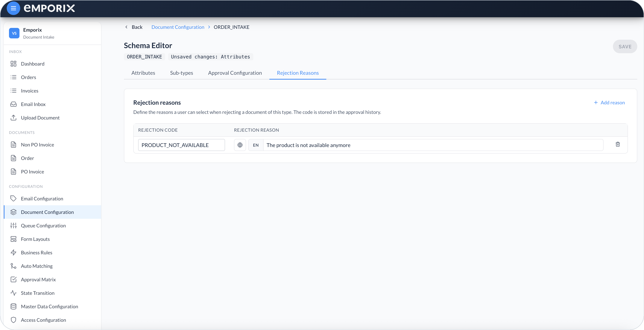Image resolution: width=644 pixels, height=330 pixels.
Task: Click the Business Rules lightning icon
Action: [x=13, y=253]
